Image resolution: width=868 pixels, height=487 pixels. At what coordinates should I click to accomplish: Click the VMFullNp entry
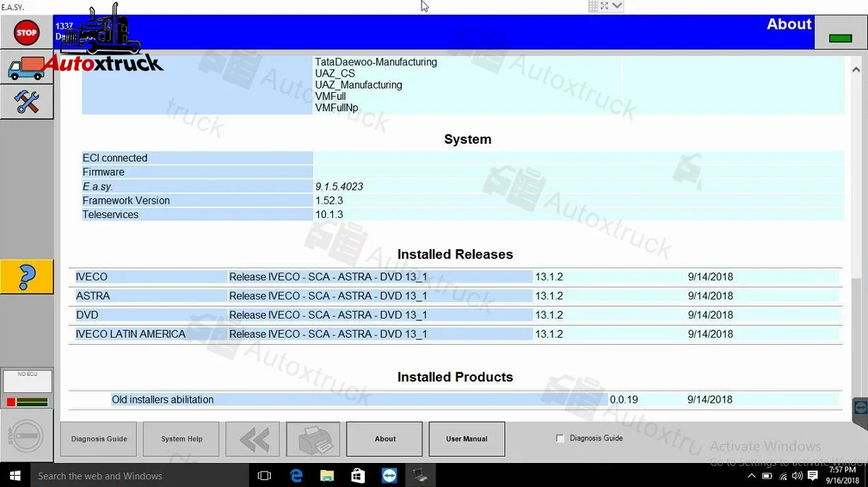click(337, 108)
